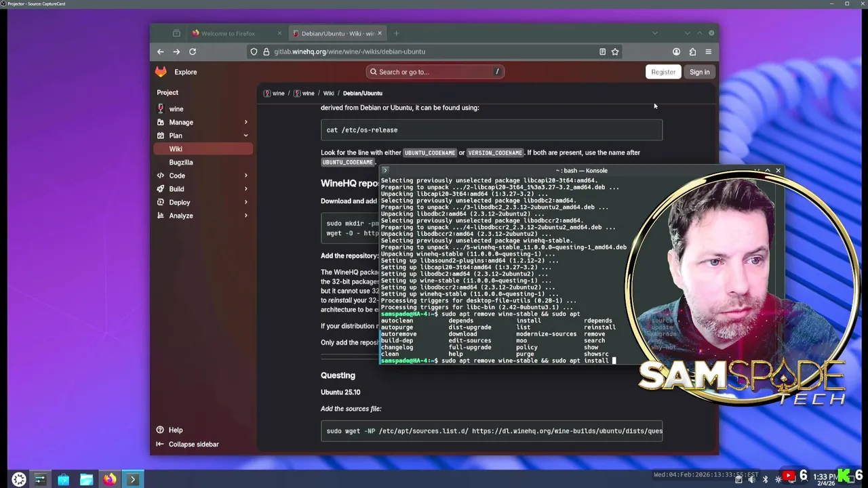Open the tracking protection shield icon

coord(254,52)
